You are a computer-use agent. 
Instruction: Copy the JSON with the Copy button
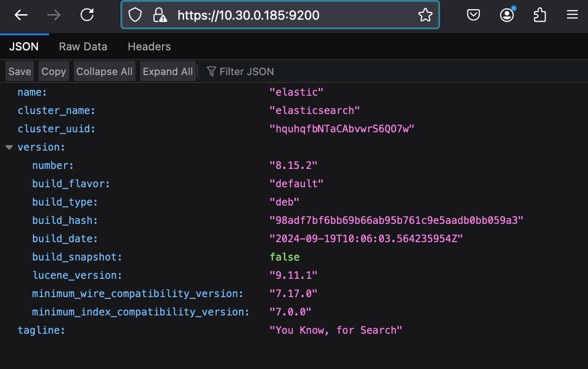tap(54, 71)
